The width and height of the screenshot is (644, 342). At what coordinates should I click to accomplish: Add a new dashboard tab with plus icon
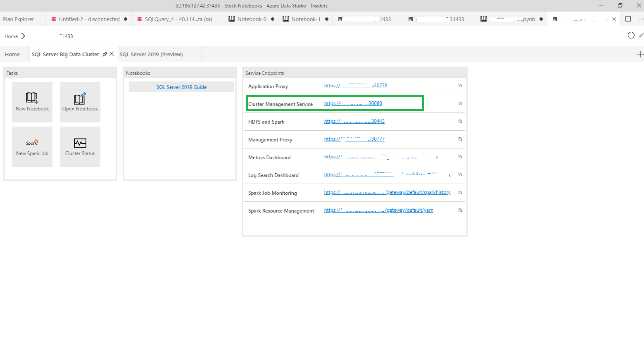(x=640, y=54)
